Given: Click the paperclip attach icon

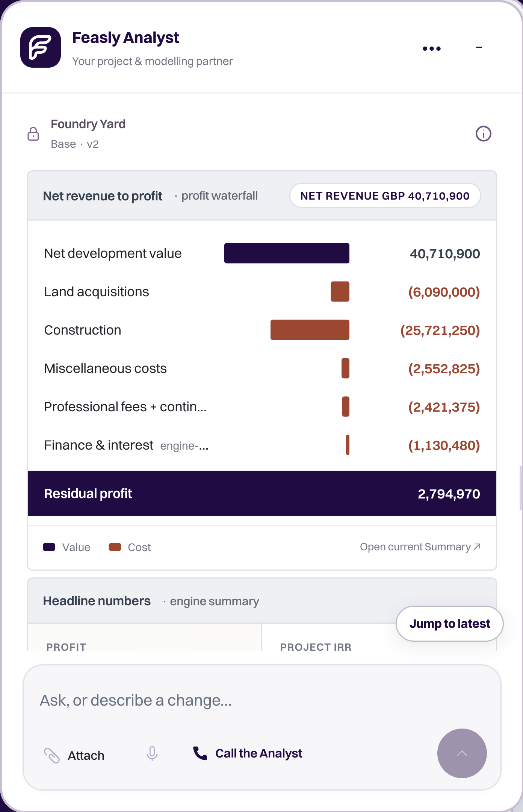Looking at the screenshot, I should (x=52, y=755).
